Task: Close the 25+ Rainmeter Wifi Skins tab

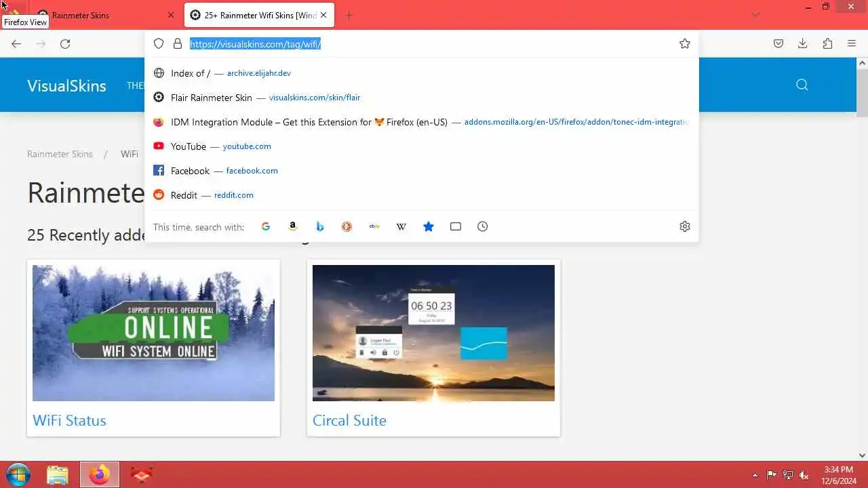Action: pos(323,15)
